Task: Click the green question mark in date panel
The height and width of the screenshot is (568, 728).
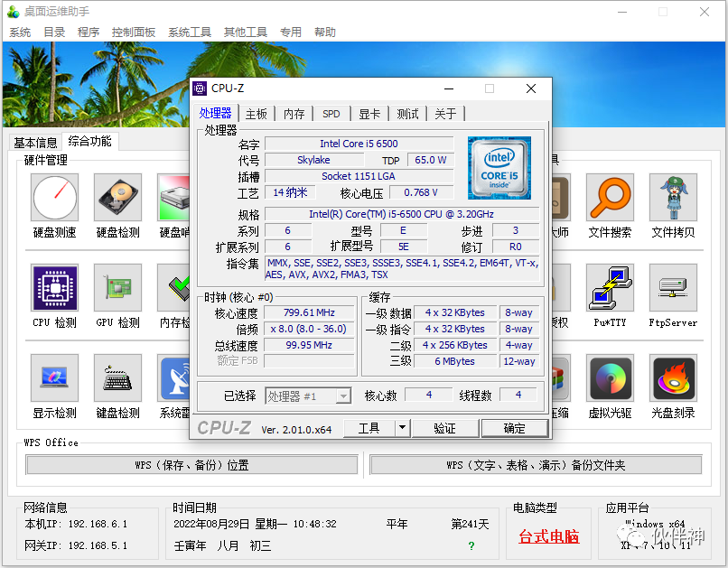Action: point(471,545)
